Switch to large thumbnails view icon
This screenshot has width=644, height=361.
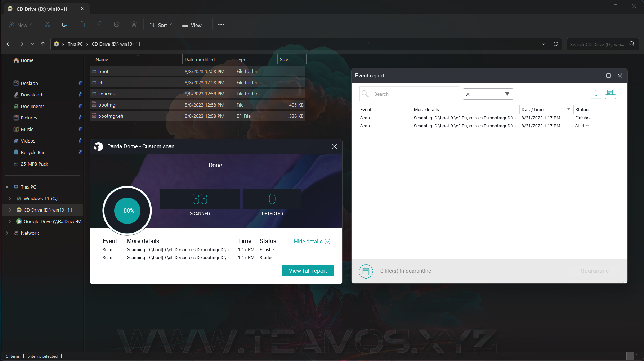(638, 356)
